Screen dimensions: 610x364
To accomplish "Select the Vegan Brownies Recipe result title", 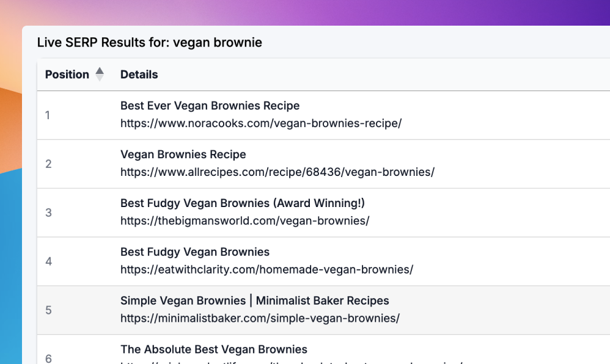I will pos(183,155).
